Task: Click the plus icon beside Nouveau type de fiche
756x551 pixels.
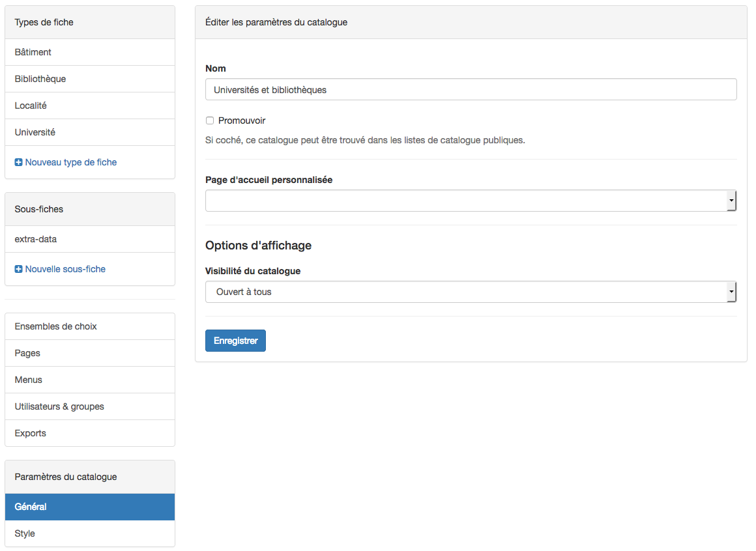Action: 19,162
